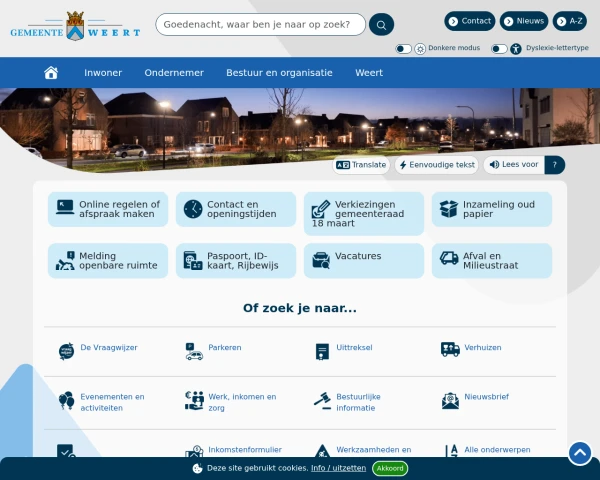Open the Weert menu

pyautogui.click(x=369, y=73)
